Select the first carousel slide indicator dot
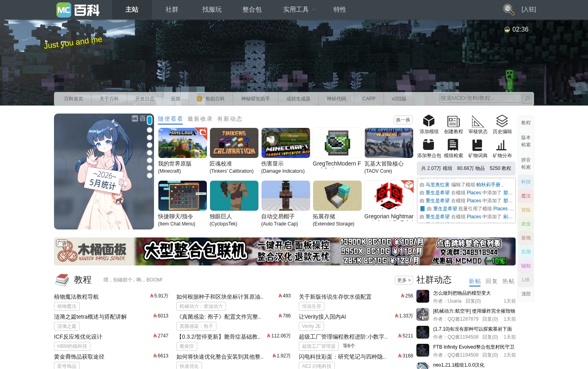This screenshot has height=369, width=588. [x=150, y=120]
